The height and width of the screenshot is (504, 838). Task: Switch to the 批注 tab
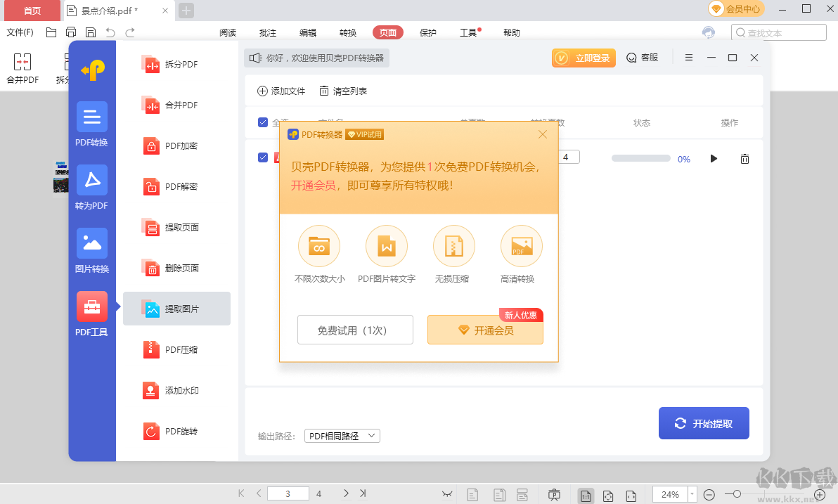268,32
